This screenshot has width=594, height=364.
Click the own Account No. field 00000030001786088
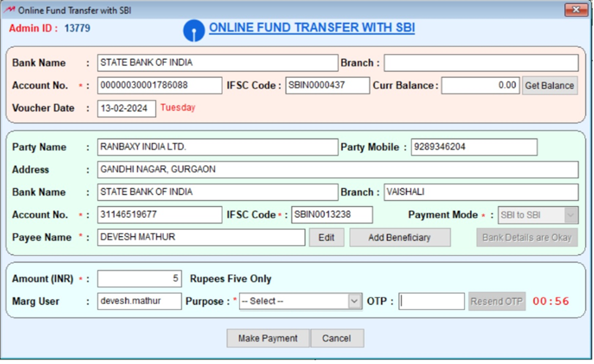pos(160,86)
